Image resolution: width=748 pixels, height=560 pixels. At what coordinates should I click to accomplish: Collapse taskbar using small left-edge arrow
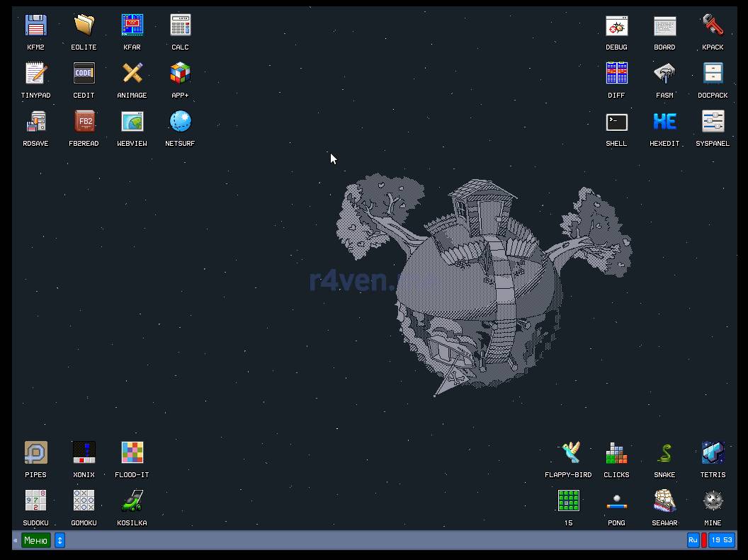(x=16, y=540)
